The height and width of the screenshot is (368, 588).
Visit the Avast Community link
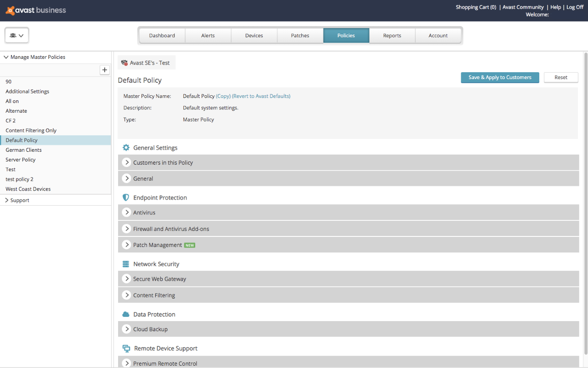pos(523,7)
